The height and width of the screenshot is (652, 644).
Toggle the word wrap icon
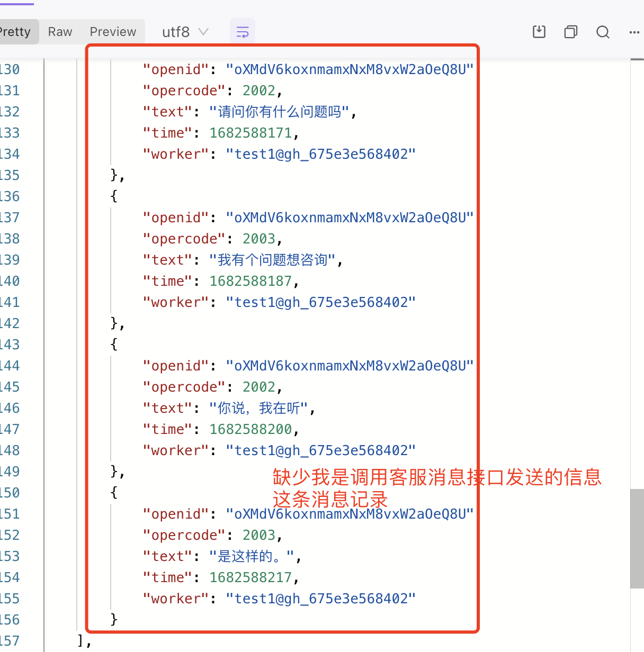pyautogui.click(x=243, y=32)
